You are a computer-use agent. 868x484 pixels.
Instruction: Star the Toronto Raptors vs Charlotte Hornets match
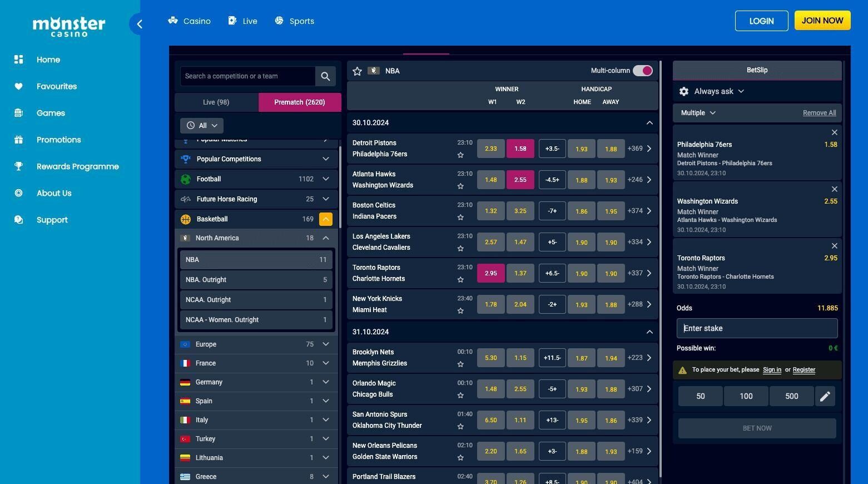tap(460, 280)
